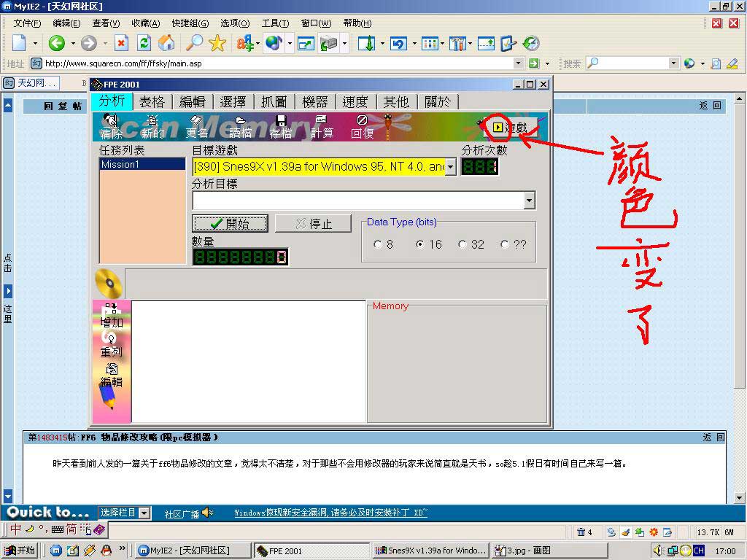Open the 分析目標 dropdown arrow

pyautogui.click(x=530, y=201)
